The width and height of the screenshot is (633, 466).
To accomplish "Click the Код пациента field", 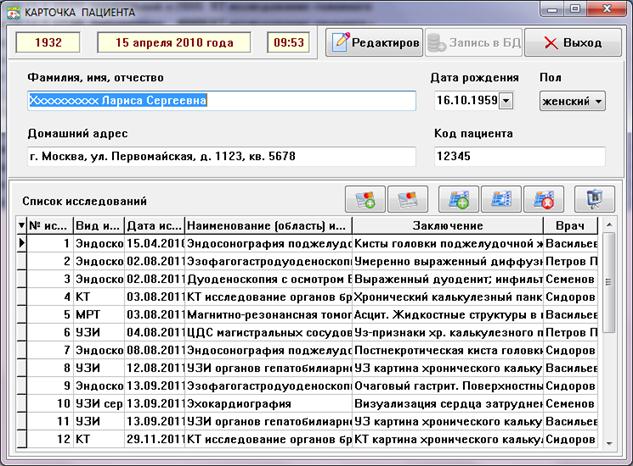I will pos(520,156).
